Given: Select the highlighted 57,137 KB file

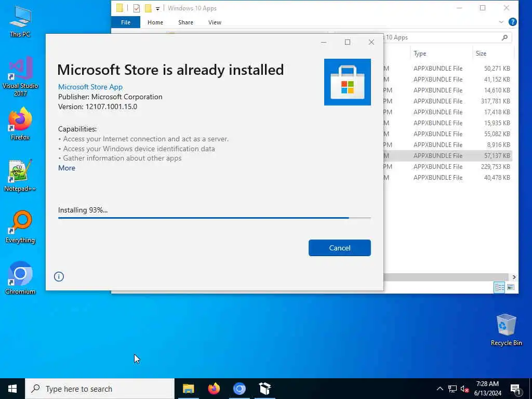Looking at the screenshot, I should point(448,155).
